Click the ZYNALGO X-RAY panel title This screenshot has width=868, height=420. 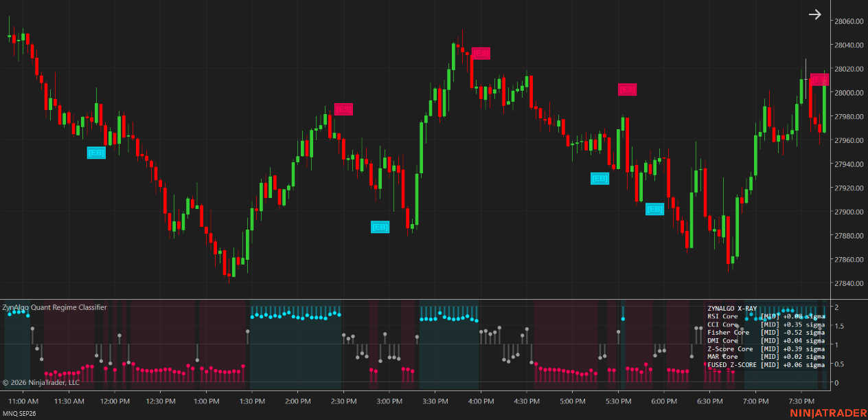pos(732,309)
